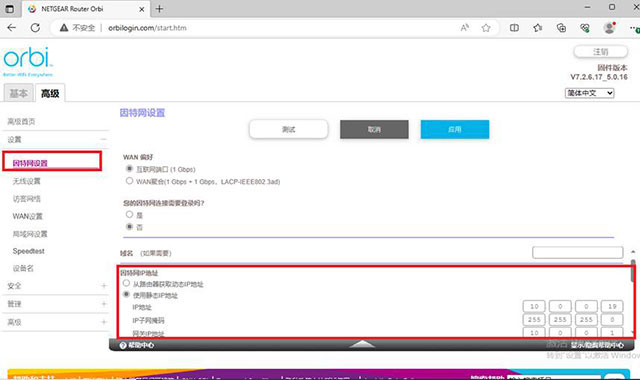Click IP address first octet field

click(x=534, y=306)
